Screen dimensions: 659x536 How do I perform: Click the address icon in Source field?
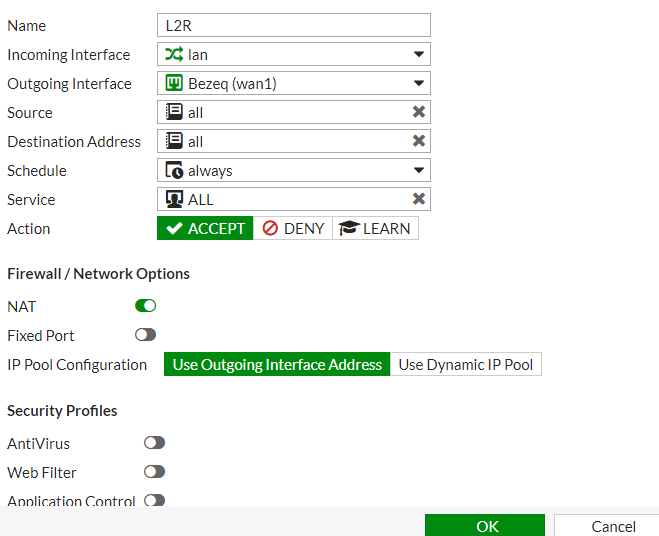pyautogui.click(x=174, y=113)
